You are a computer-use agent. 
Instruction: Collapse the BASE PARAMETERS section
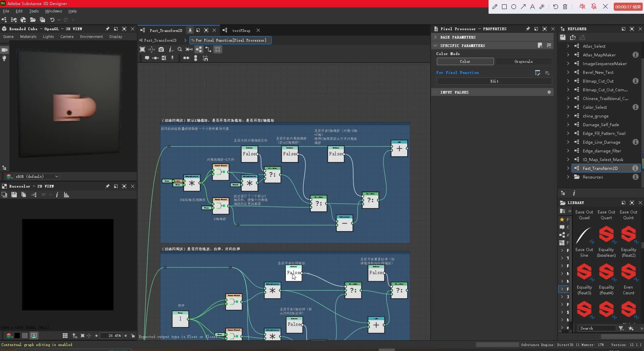pos(436,37)
